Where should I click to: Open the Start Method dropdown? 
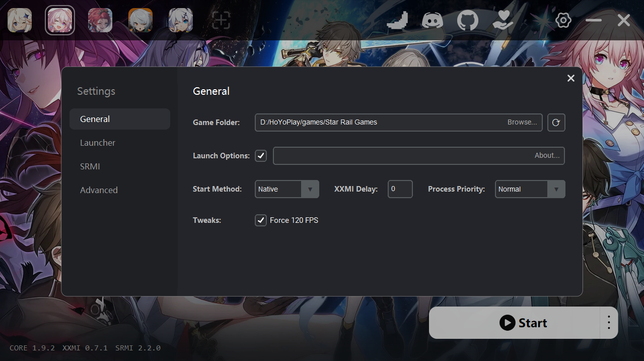pos(287,189)
